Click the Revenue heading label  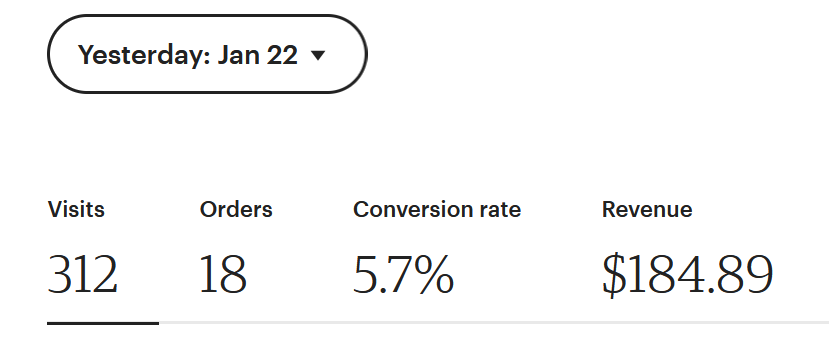[647, 209]
